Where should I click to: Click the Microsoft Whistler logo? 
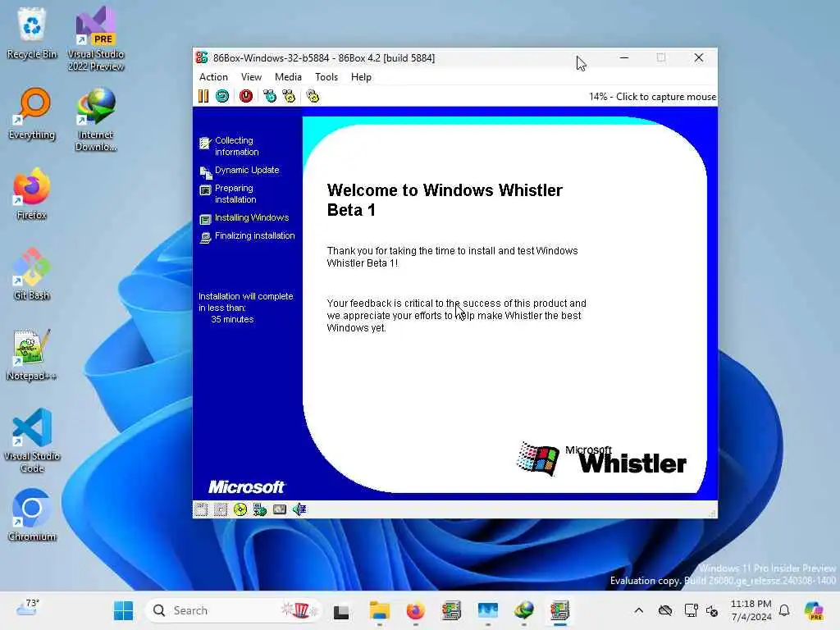[601, 459]
